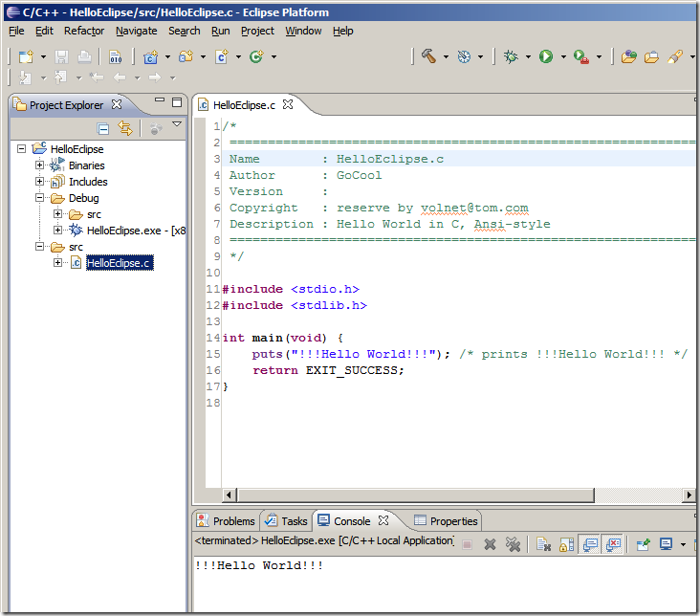Expand the HelloEclipse.exe tree node
Screen dimensions: 700x616
pyautogui.click(x=57, y=230)
